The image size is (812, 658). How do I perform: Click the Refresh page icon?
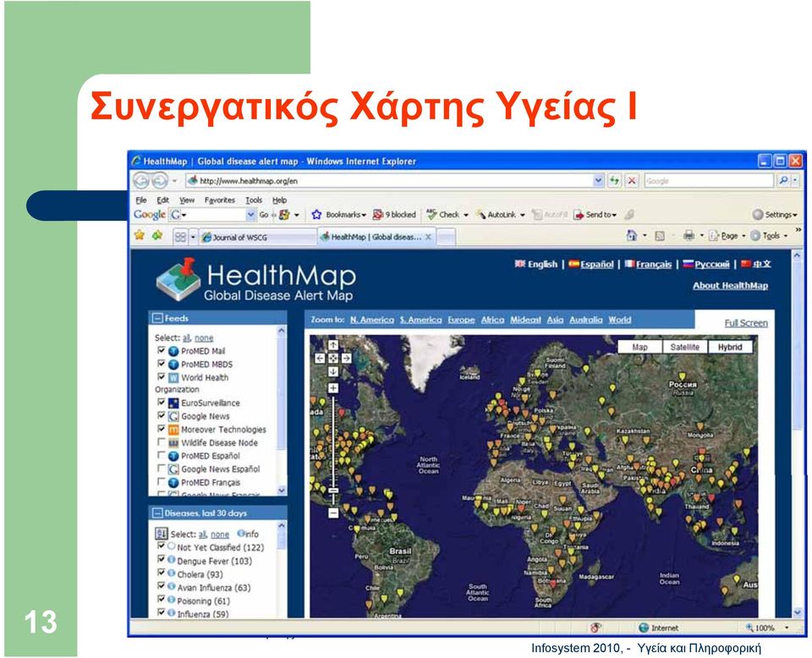pyautogui.click(x=614, y=181)
